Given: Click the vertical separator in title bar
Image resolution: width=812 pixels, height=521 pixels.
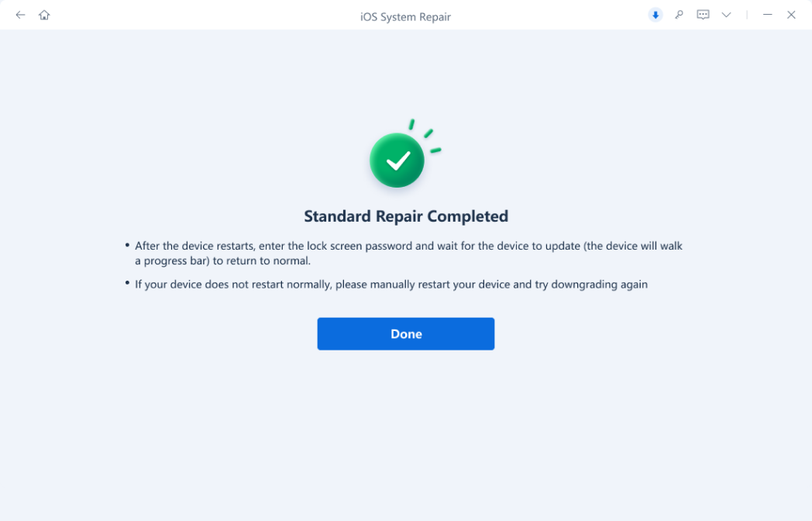Looking at the screenshot, I should (x=747, y=15).
